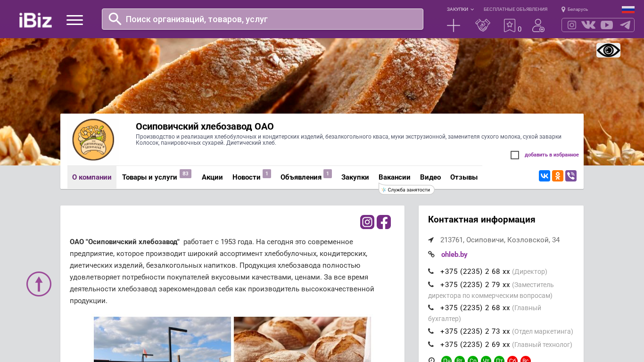Click the search magnifier icon
644x362 pixels.
(x=115, y=19)
